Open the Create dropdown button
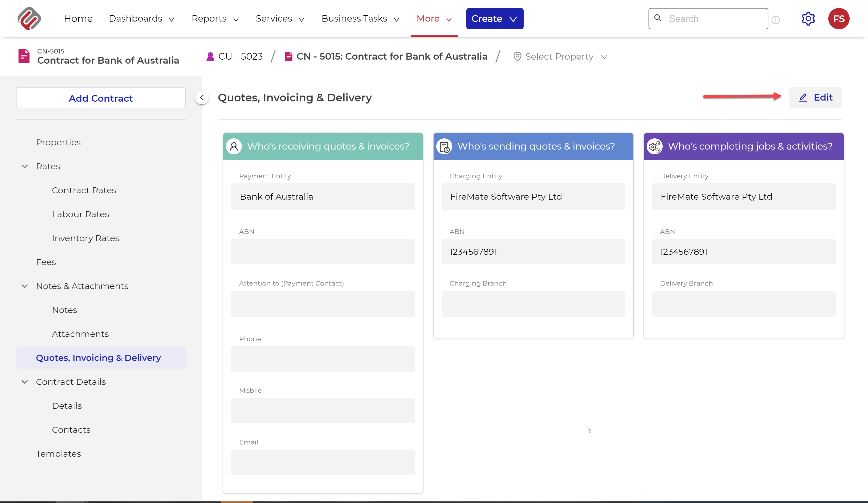 pyautogui.click(x=495, y=19)
